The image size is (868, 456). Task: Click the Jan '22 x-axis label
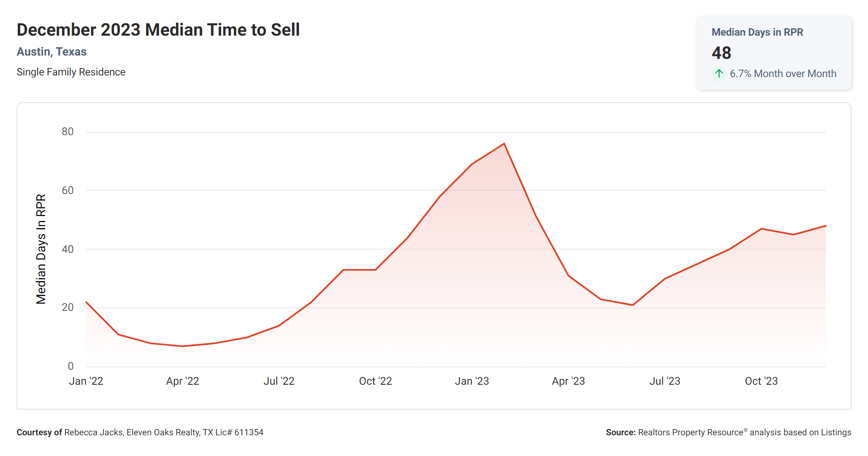point(86,381)
